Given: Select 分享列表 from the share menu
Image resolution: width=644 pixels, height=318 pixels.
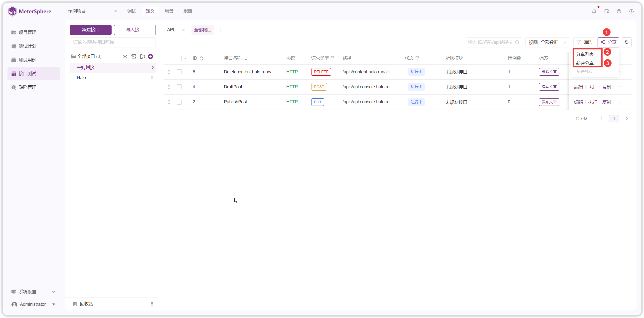Looking at the screenshot, I should point(585,54).
